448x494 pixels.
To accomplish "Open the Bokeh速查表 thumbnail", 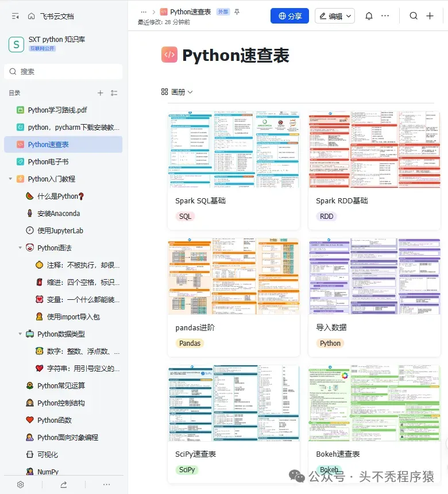I will pos(374,403).
